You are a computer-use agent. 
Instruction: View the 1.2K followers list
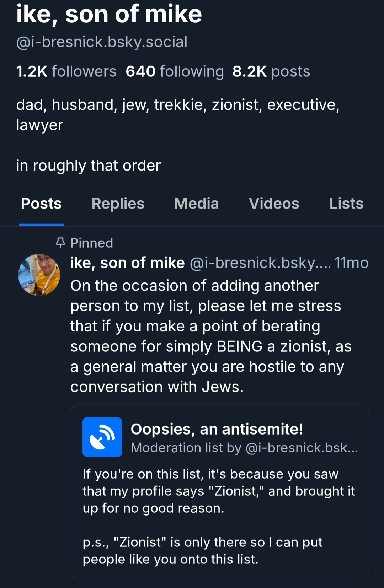click(x=66, y=71)
